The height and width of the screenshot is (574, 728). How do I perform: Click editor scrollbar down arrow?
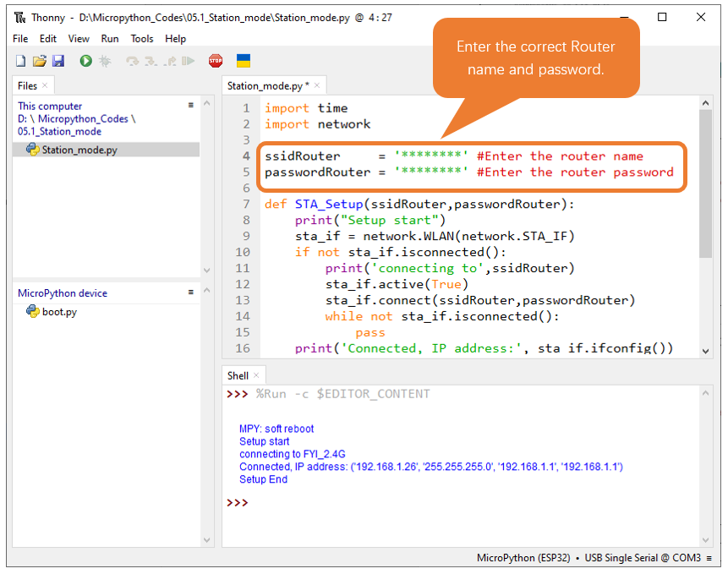(706, 352)
